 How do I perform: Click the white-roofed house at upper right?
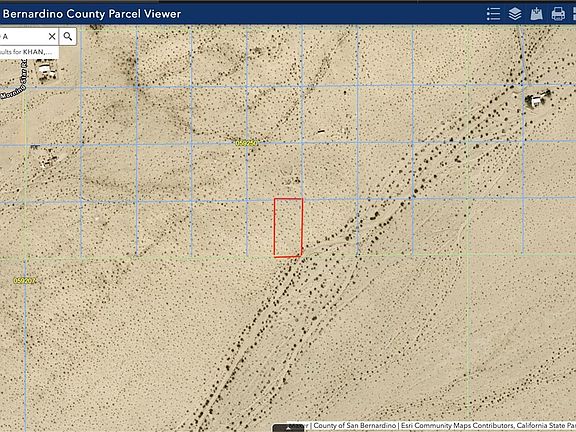537,99
